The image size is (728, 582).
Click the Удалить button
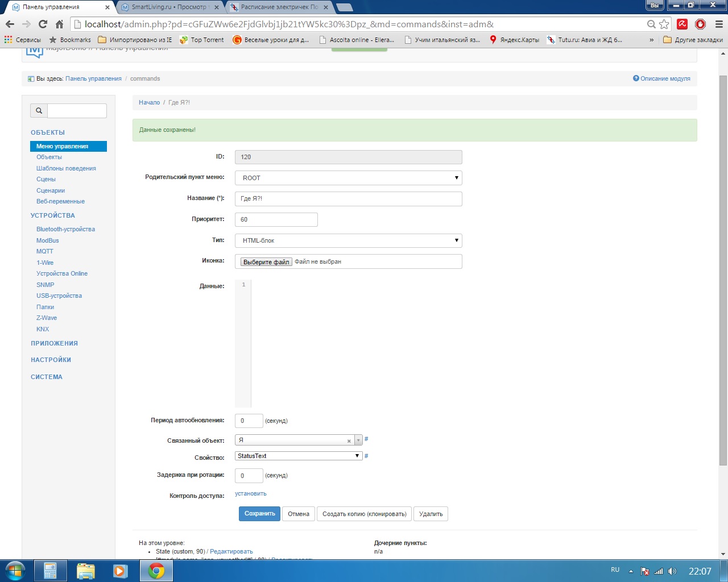(x=431, y=514)
